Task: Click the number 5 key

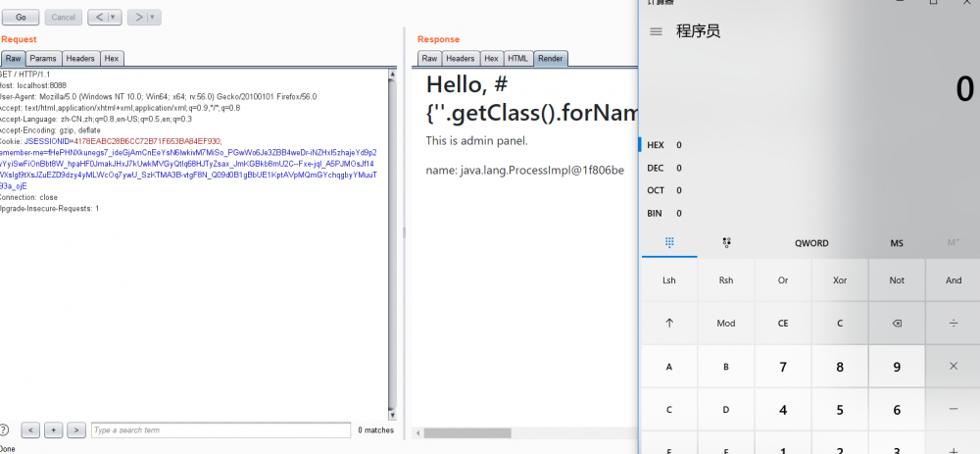Action: coord(840,410)
